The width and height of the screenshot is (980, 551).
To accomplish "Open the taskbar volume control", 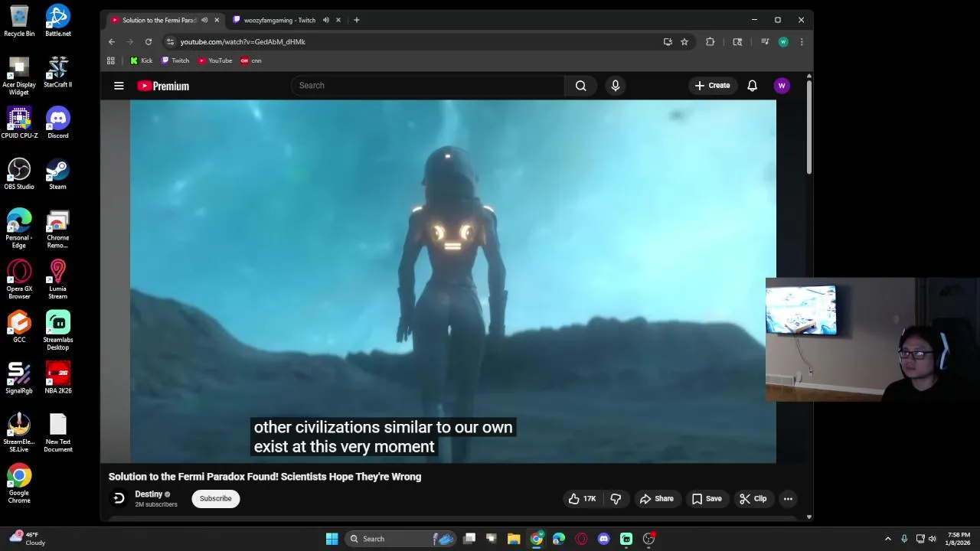I will pyautogui.click(x=932, y=539).
